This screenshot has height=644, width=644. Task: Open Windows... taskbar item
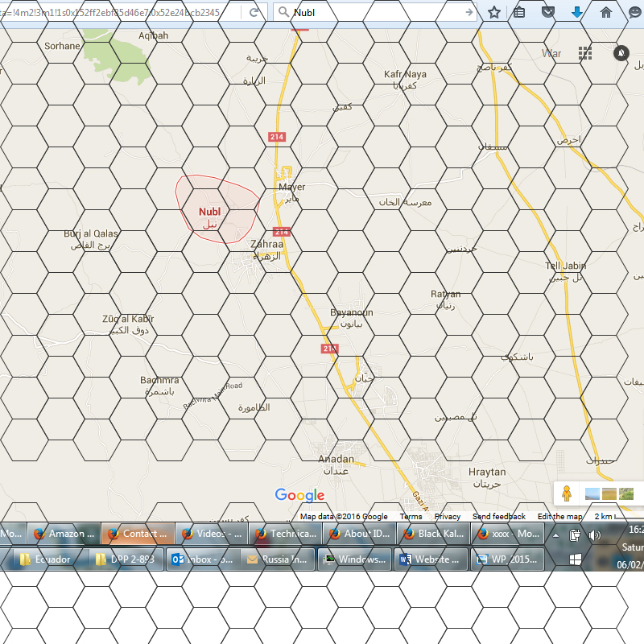coord(354,559)
